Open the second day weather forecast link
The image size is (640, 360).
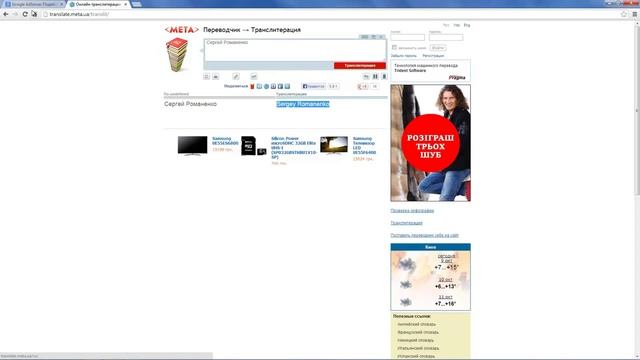pyautogui.click(x=445, y=280)
